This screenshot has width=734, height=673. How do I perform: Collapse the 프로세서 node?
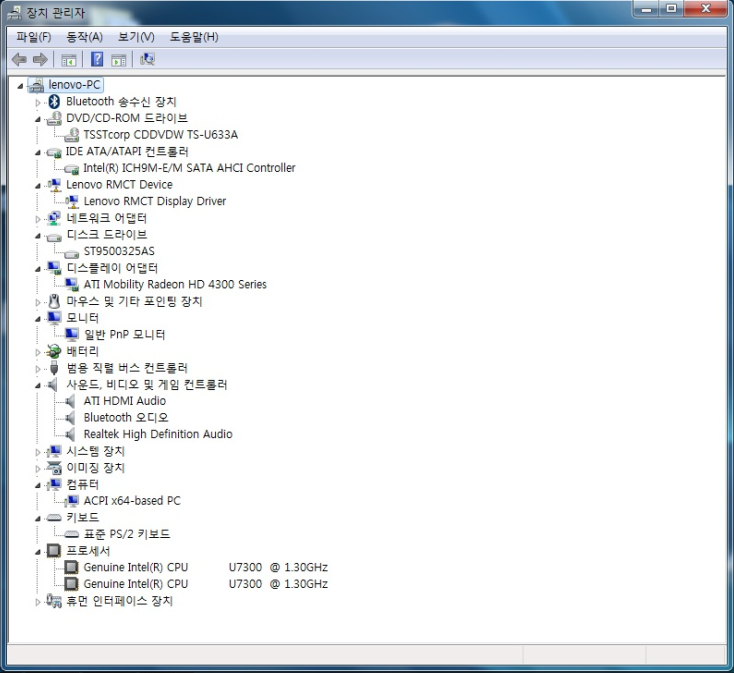[x=38, y=552]
